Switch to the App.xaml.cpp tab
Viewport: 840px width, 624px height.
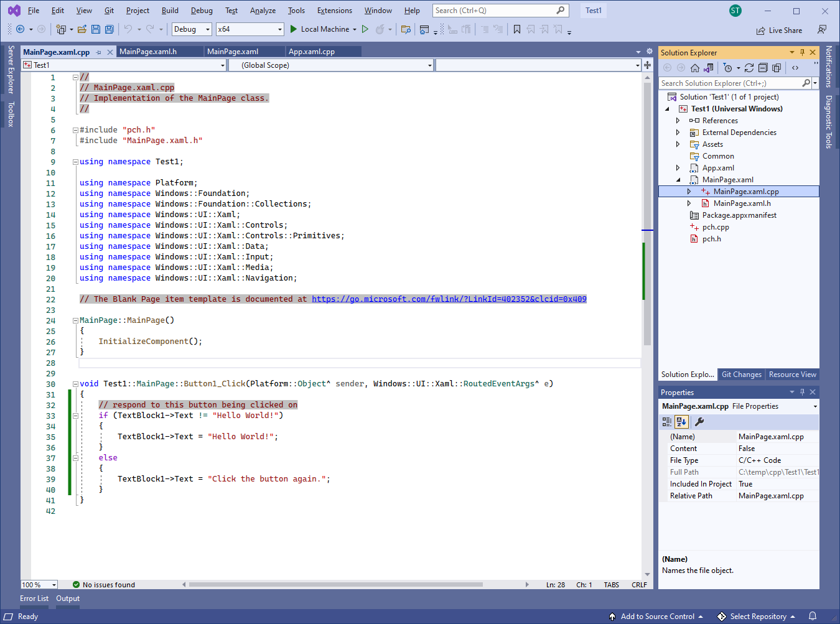(x=312, y=52)
